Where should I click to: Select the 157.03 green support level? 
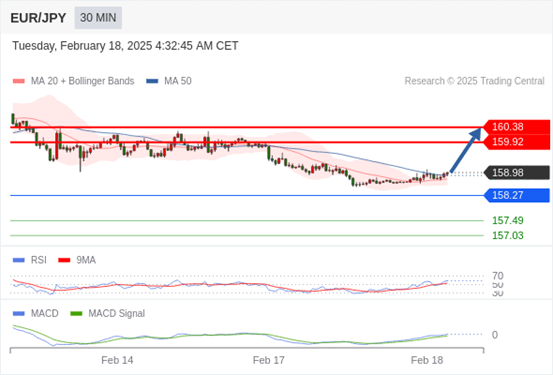tap(508, 235)
